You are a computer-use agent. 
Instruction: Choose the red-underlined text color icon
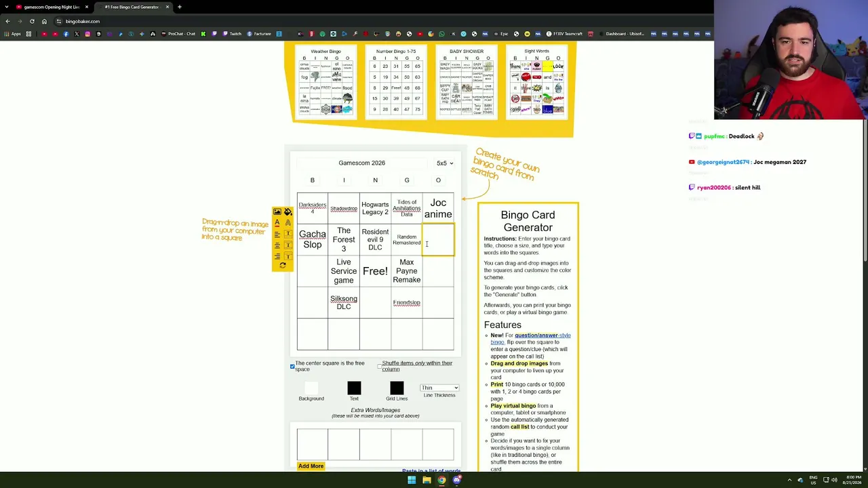(x=277, y=223)
